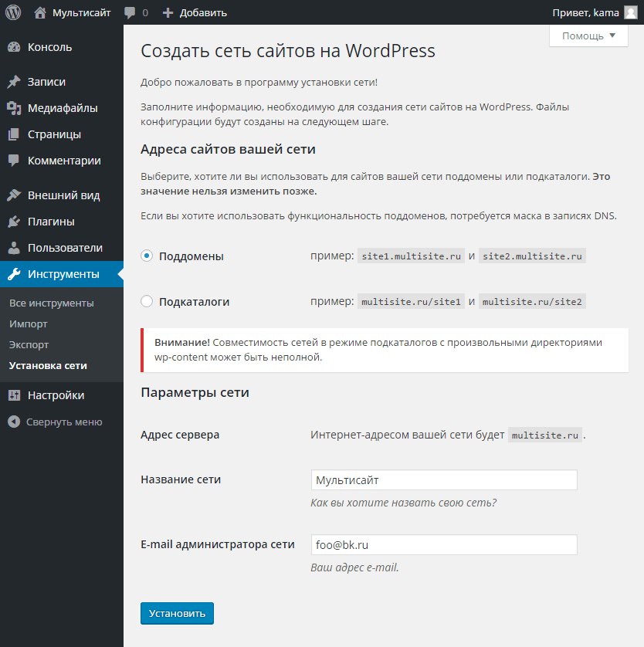Click multisite.ru in Адрес сервера row

pyautogui.click(x=545, y=435)
